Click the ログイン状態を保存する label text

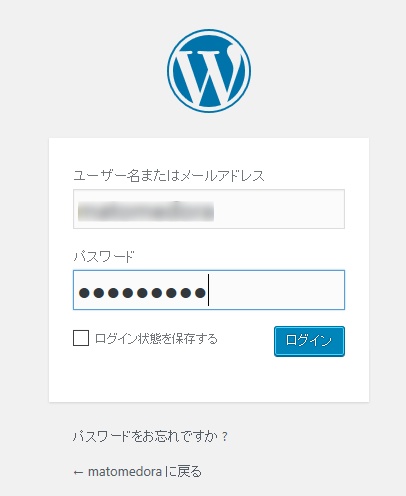156,339
